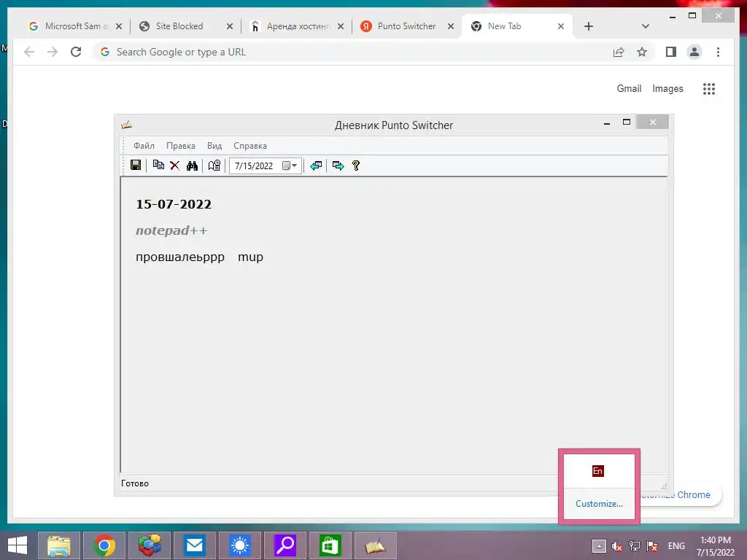The height and width of the screenshot is (560, 747).
Task: Click the Customize... link in tray popup
Action: [x=599, y=504]
